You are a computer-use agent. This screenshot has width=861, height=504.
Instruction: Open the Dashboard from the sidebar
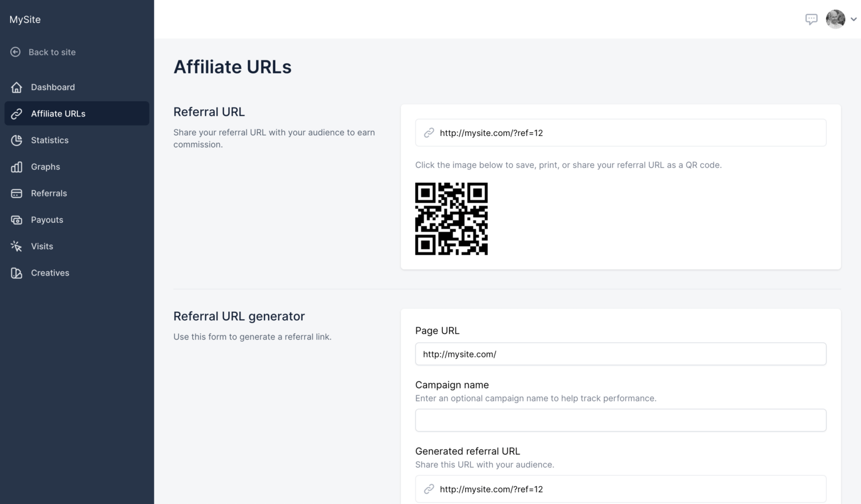53,87
